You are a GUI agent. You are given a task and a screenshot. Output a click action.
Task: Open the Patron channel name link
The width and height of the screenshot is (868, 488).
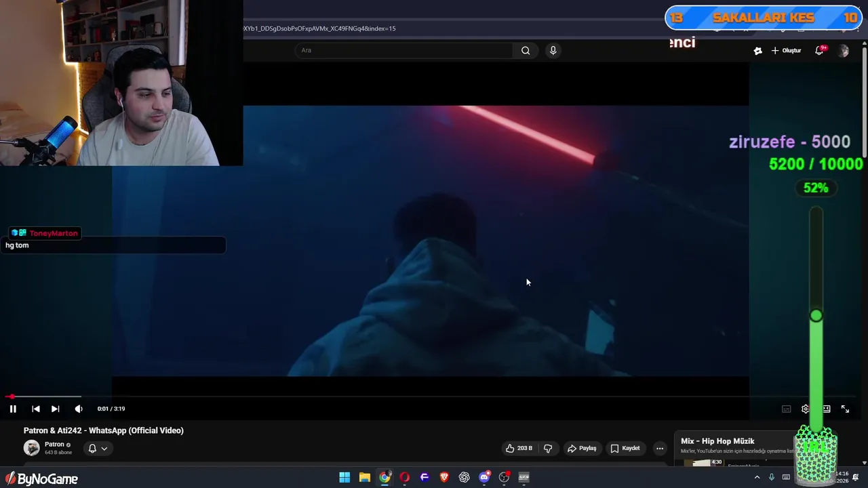(x=54, y=445)
